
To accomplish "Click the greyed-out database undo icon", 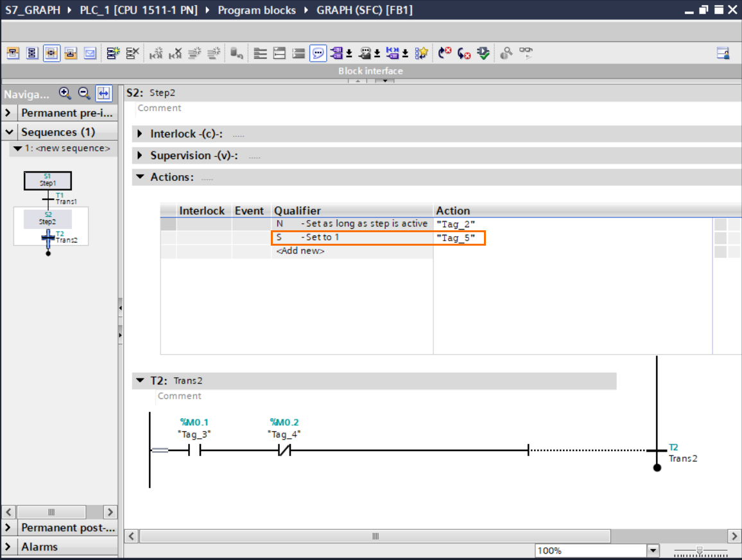I will click(237, 53).
